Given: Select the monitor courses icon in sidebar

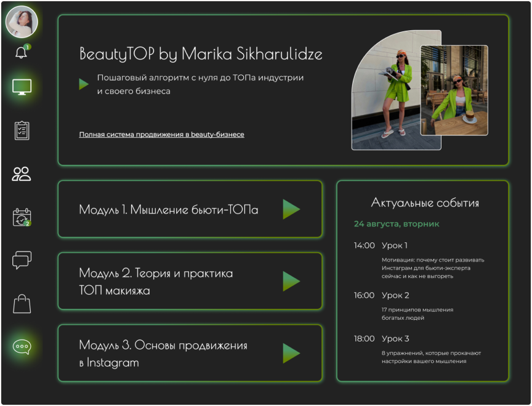Looking at the screenshot, I should click(22, 87).
